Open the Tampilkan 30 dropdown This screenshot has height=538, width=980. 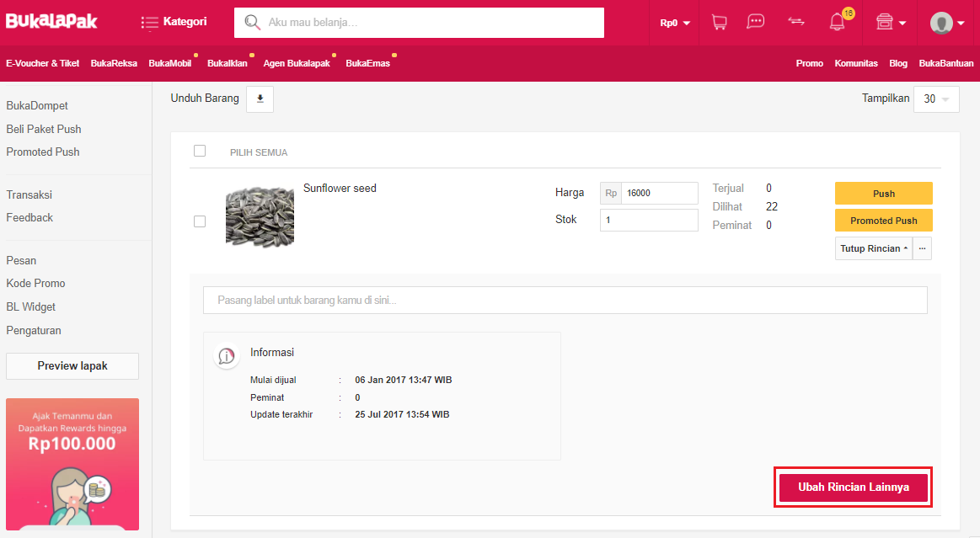(936, 99)
